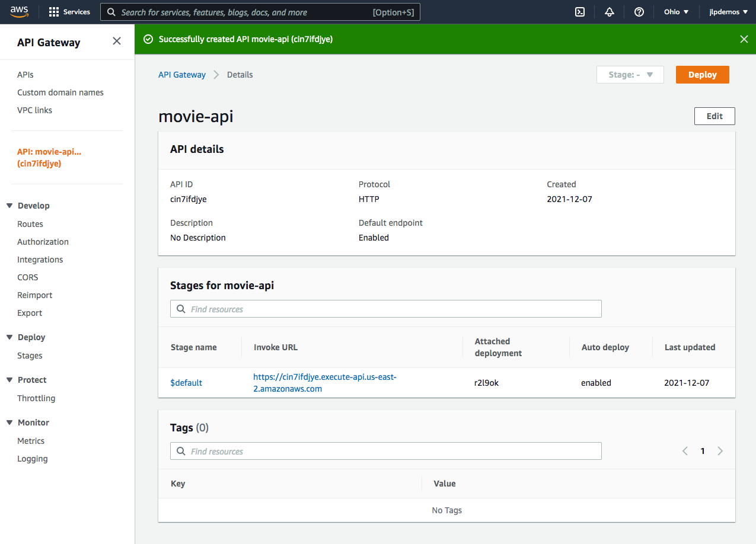Focus the Stages Find resources field

[x=386, y=309]
